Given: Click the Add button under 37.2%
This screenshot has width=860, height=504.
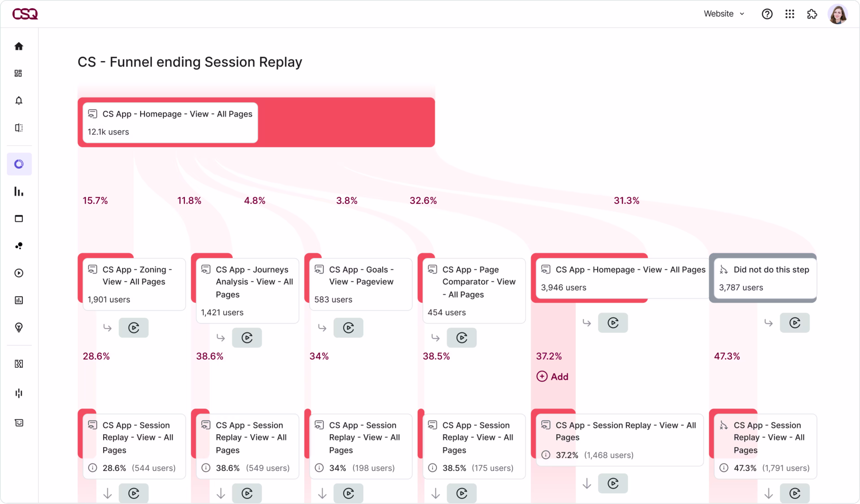Looking at the screenshot, I should pyautogui.click(x=553, y=376).
